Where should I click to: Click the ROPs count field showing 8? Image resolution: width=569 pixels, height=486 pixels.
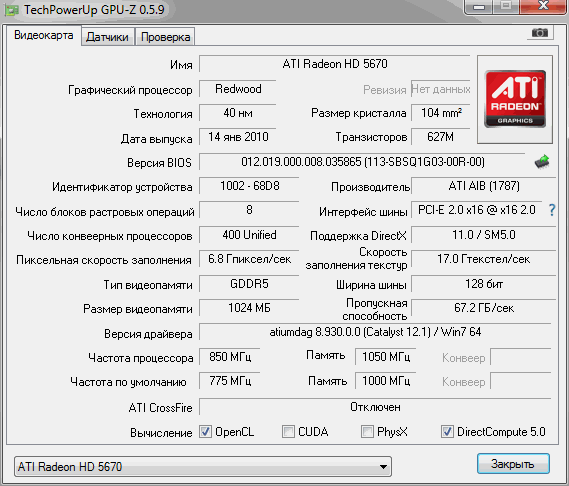pos(249,210)
